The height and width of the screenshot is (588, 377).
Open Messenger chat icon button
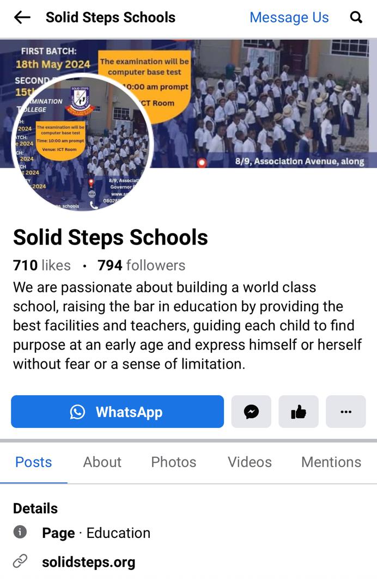click(x=251, y=412)
